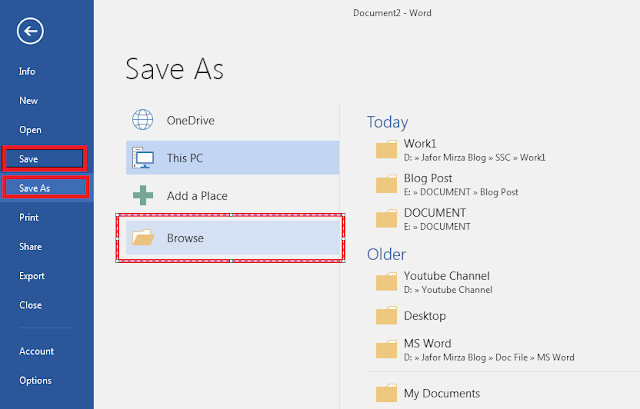640x409 pixels.
Task: Choose OneDrive as save location
Action: [x=232, y=120]
